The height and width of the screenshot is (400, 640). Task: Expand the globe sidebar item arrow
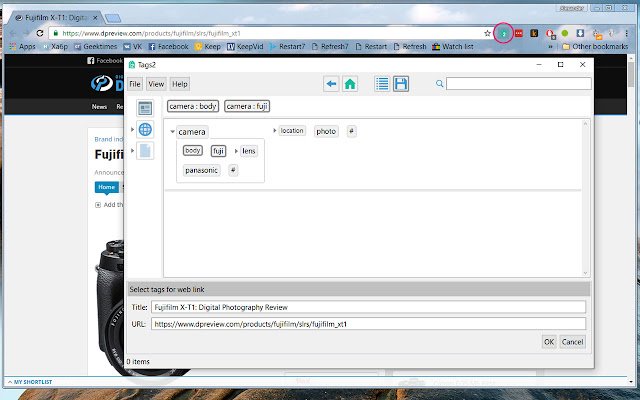(132, 129)
